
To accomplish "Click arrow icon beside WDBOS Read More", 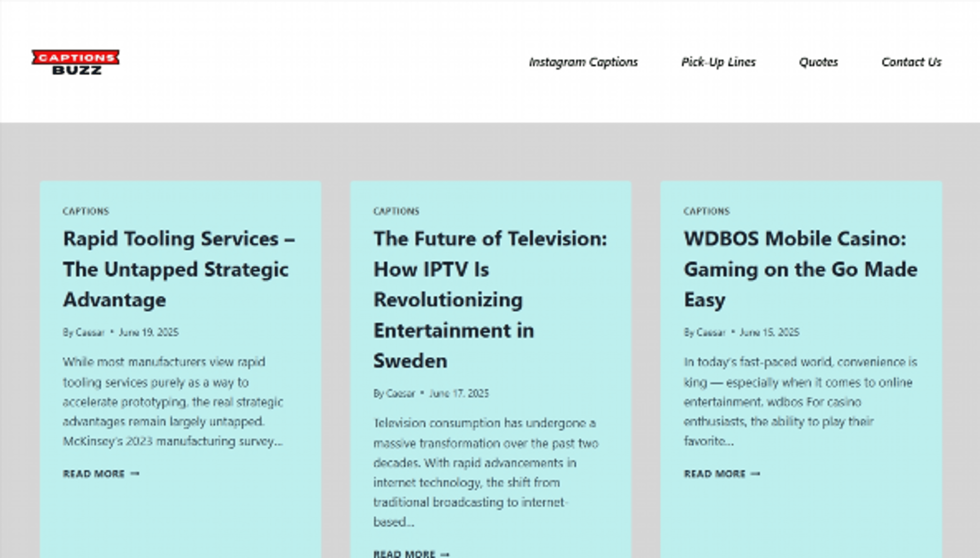I will point(755,474).
